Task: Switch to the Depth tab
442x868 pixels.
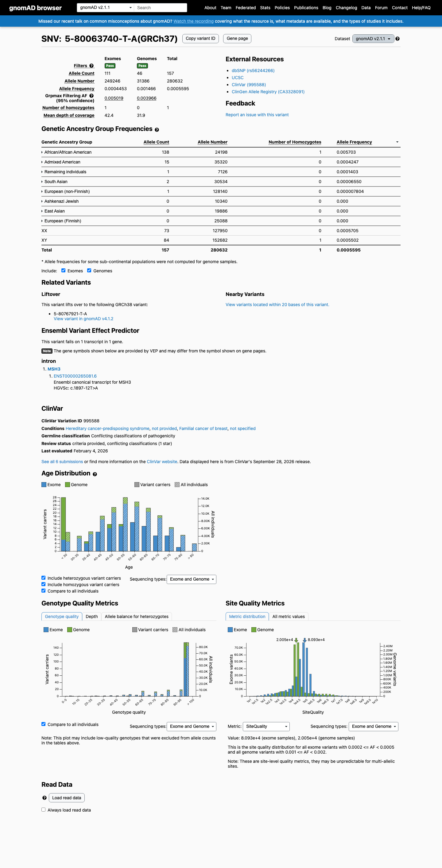Action: tap(92, 616)
